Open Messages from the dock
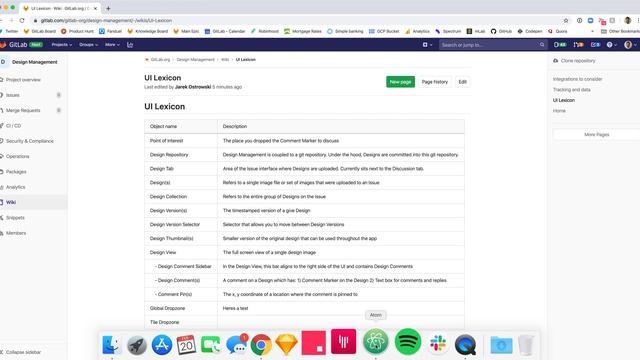This screenshot has width=640, height=360. tap(236, 345)
